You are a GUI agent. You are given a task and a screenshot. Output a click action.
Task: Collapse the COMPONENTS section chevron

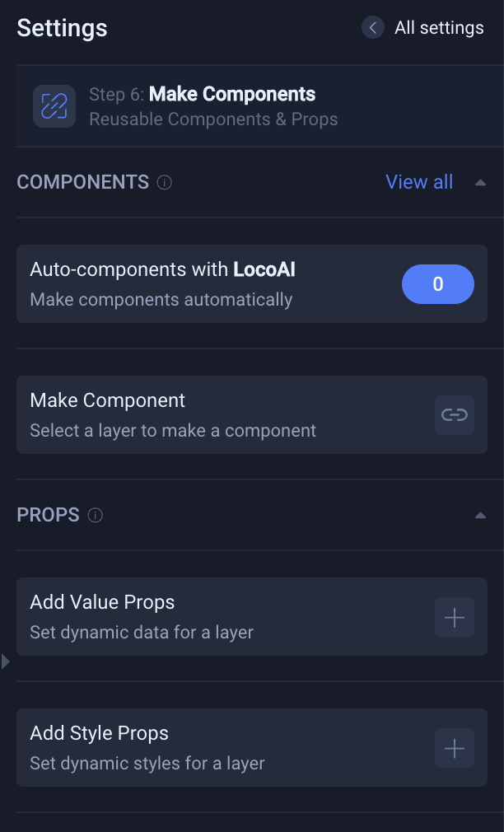click(x=480, y=182)
